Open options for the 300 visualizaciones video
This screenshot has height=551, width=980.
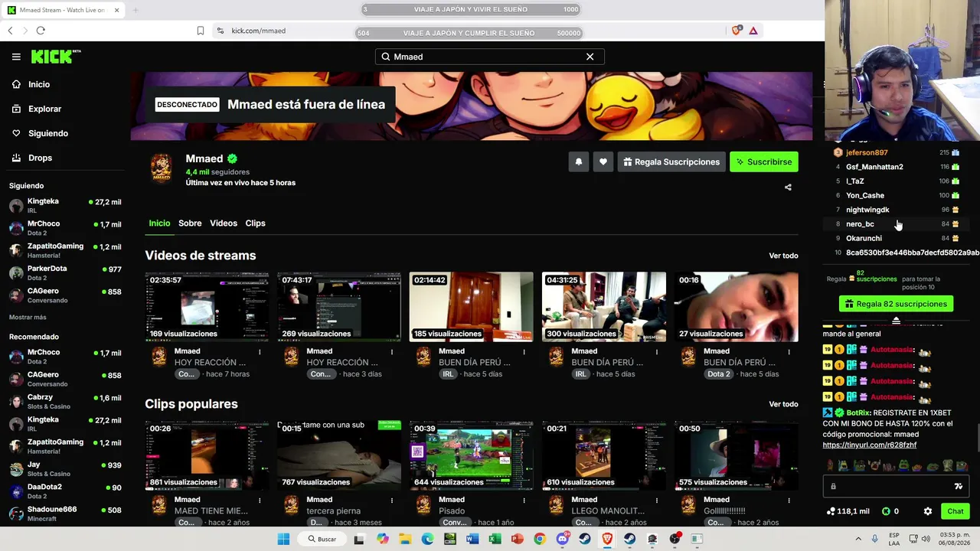coord(657,352)
